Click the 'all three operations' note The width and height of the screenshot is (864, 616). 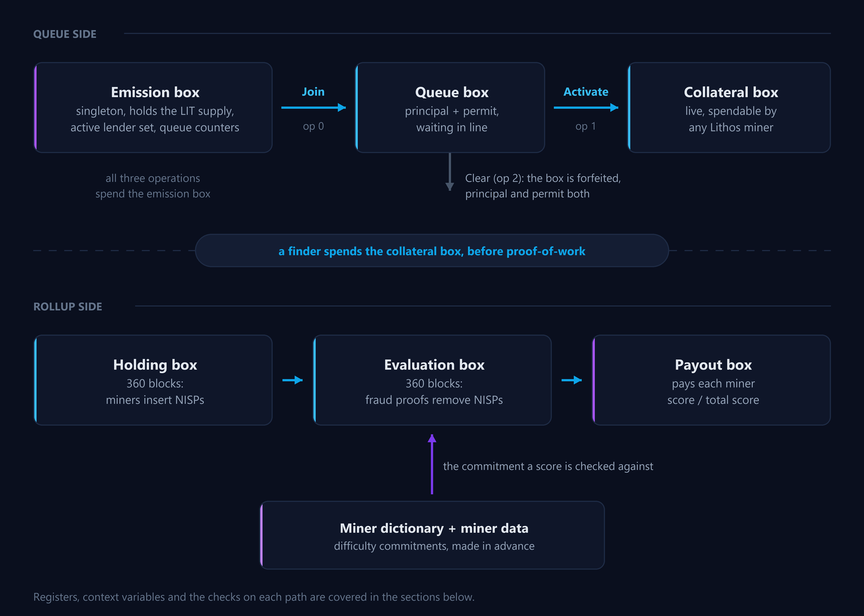[153, 186]
